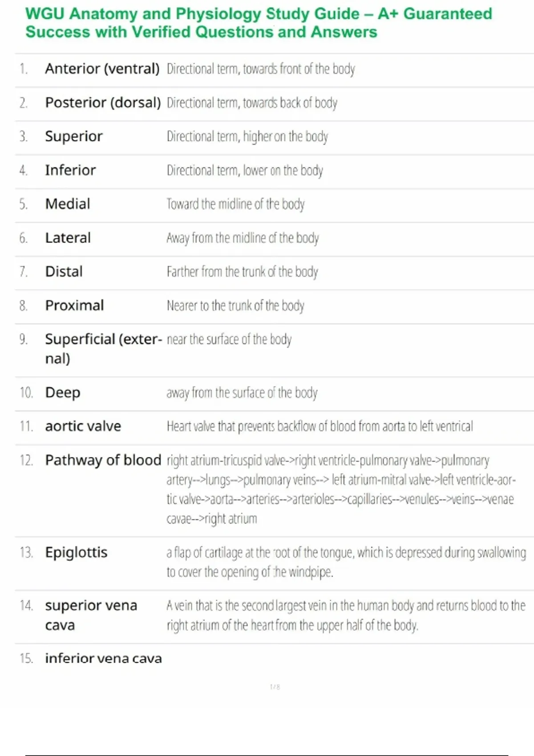Screen dimensions: 534x756
Task: Click the Epiglottis definition text
Action: tap(346, 562)
